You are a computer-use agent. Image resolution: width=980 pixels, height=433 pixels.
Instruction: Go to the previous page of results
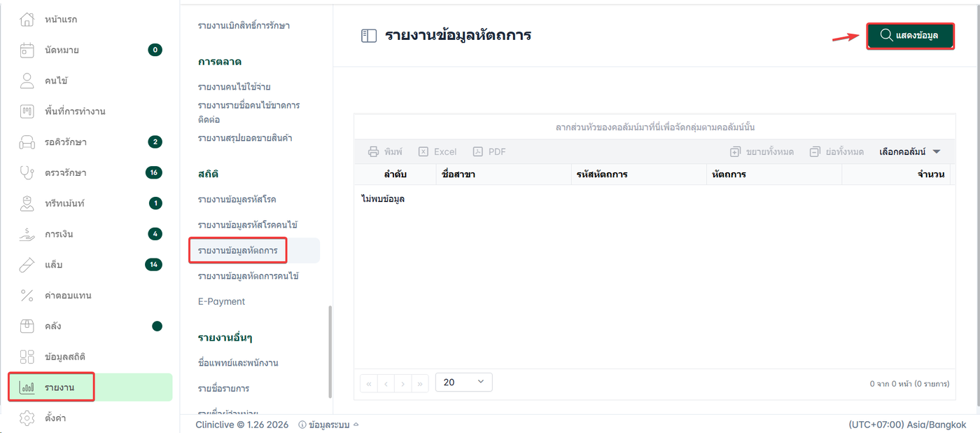coord(386,383)
